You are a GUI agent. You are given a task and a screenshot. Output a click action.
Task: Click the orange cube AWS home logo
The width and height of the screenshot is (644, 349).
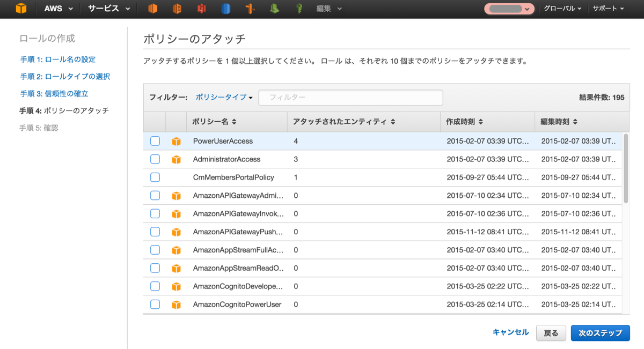(21, 9)
